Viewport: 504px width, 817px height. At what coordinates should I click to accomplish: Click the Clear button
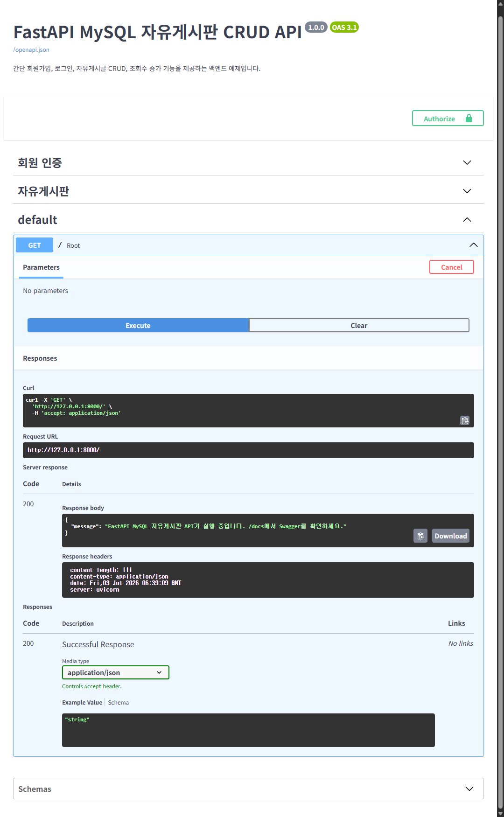(x=359, y=325)
